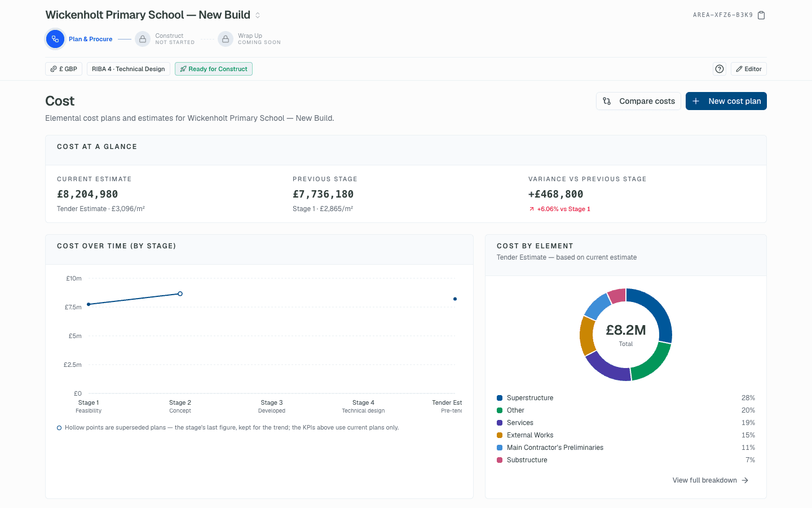This screenshot has width=812, height=508.
Task: Click the Superstructure legend color swatch
Action: [500, 398]
